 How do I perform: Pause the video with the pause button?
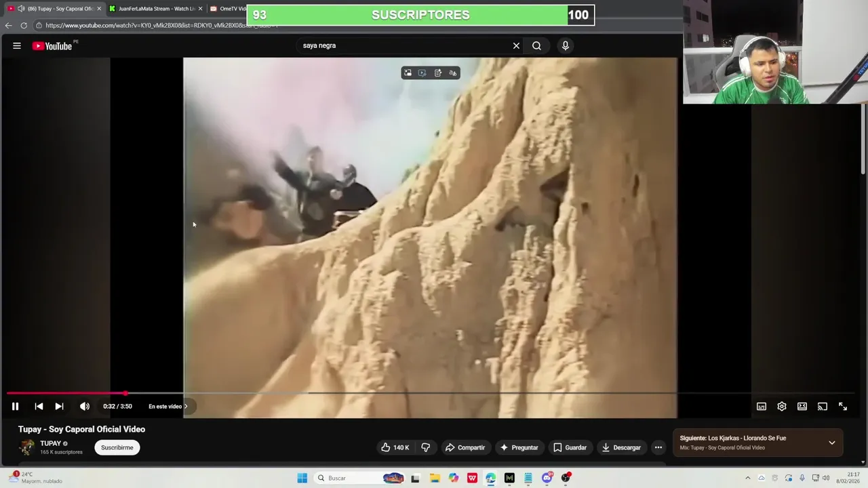(15, 406)
